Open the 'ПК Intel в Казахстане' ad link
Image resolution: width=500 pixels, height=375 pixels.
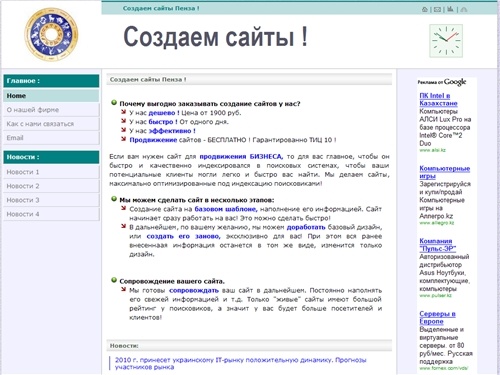tap(438, 99)
